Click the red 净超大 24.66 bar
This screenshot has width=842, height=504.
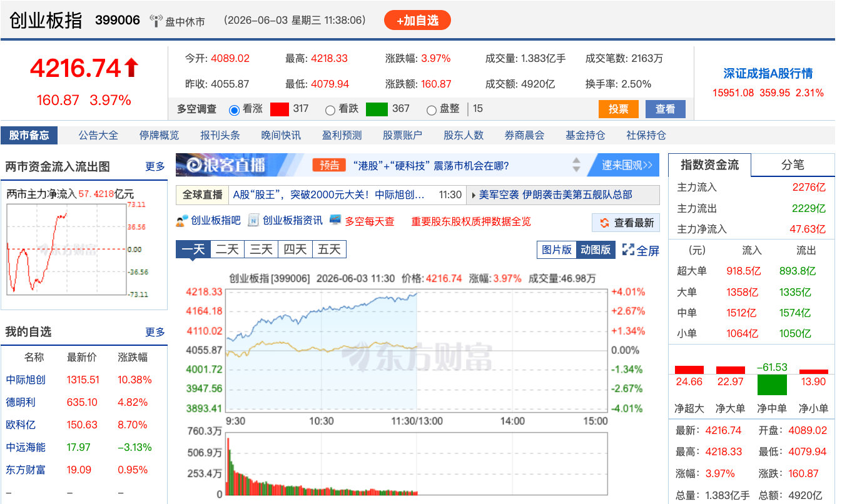(x=689, y=370)
